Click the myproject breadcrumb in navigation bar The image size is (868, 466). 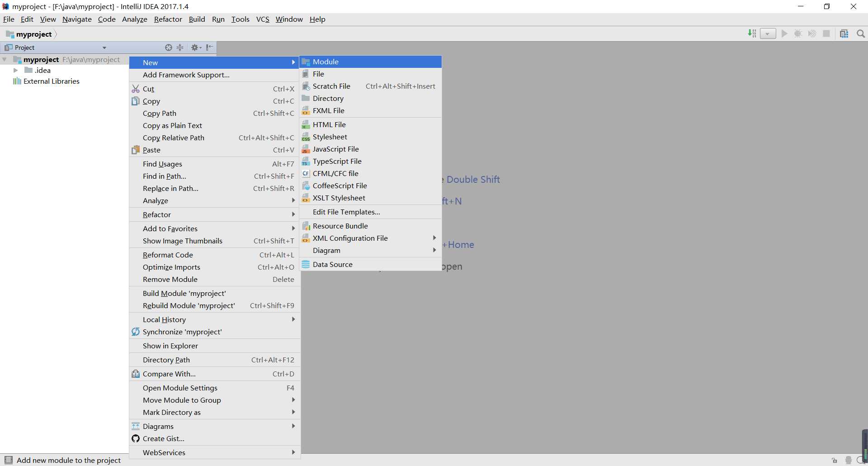[29, 34]
